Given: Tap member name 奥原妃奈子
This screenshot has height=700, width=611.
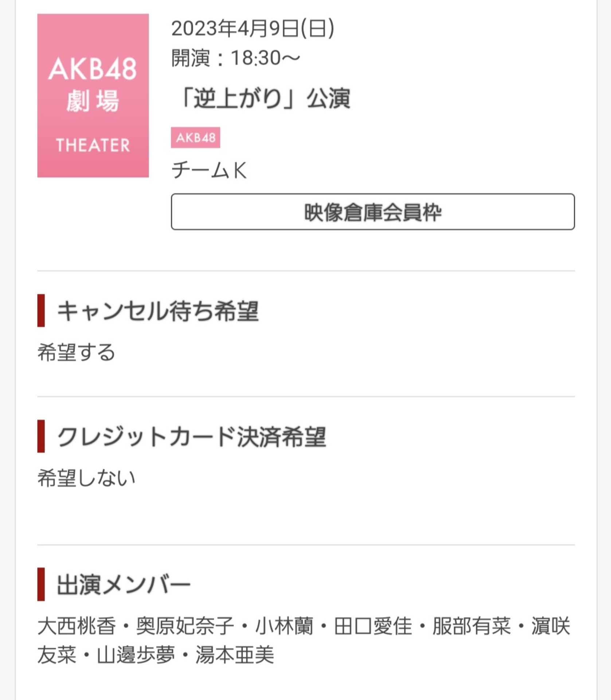Looking at the screenshot, I should [185, 626].
